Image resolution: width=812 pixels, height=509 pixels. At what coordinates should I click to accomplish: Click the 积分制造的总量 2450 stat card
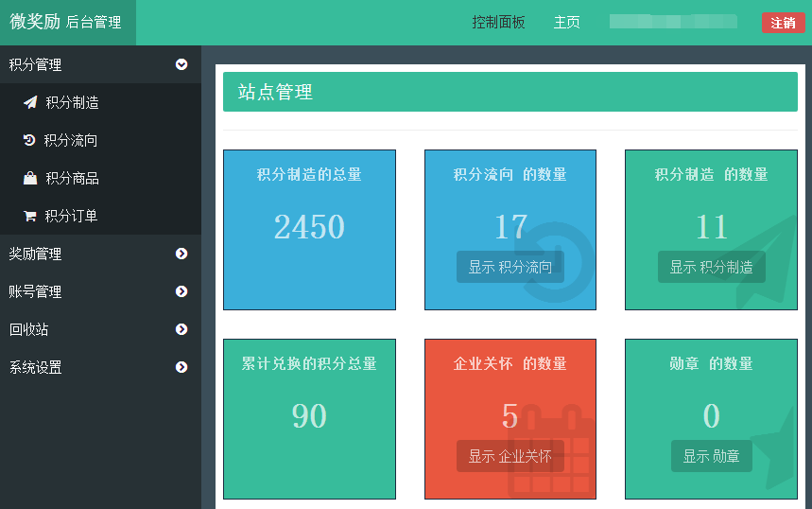[x=309, y=230]
